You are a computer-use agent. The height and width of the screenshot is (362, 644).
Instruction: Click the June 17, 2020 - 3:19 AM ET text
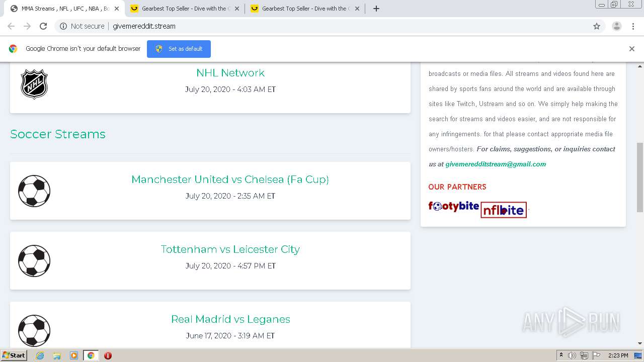[x=230, y=336]
